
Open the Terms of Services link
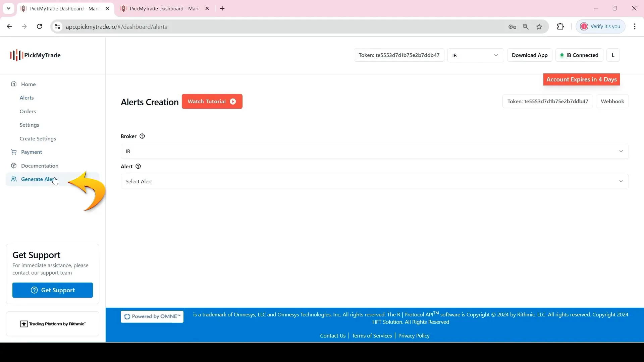(x=372, y=336)
